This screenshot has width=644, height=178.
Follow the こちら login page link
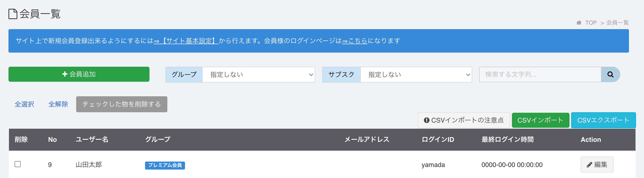pyautogui.click(x=354, y=41)
